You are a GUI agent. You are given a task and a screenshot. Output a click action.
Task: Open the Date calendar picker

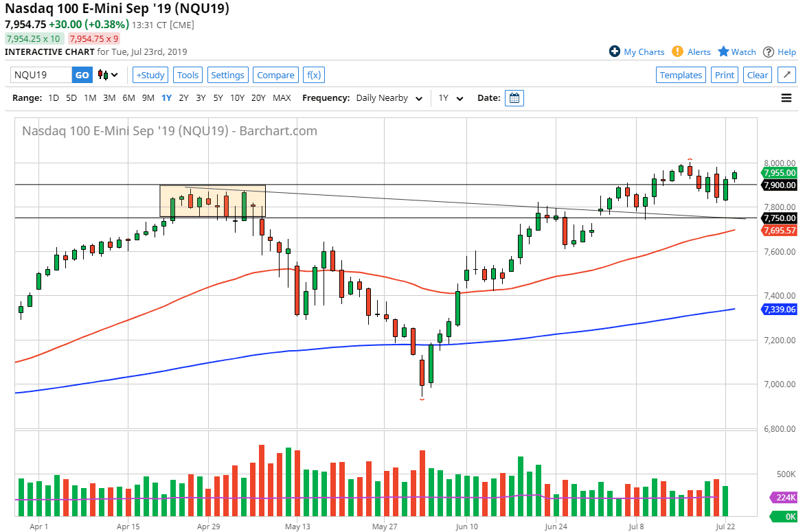514,97
